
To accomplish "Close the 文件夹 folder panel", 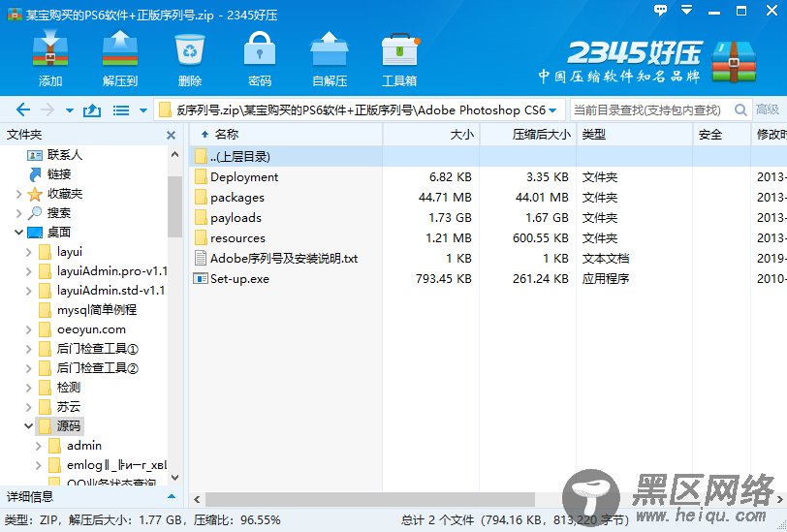I will (172, 135).
